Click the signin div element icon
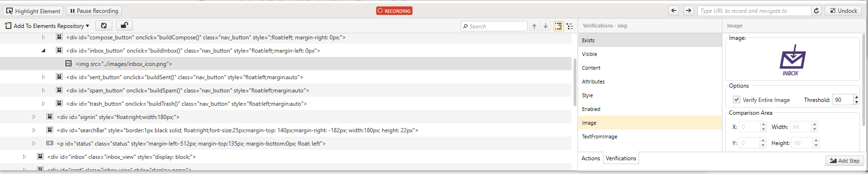 [50, 117]
